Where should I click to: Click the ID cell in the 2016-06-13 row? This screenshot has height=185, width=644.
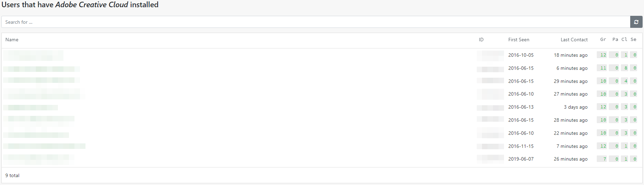(x=490, y=107)
